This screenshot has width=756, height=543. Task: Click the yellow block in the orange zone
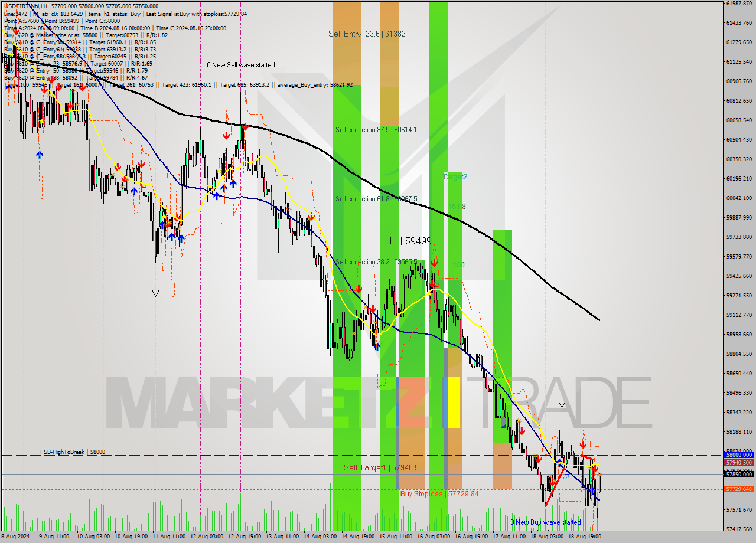454,402
